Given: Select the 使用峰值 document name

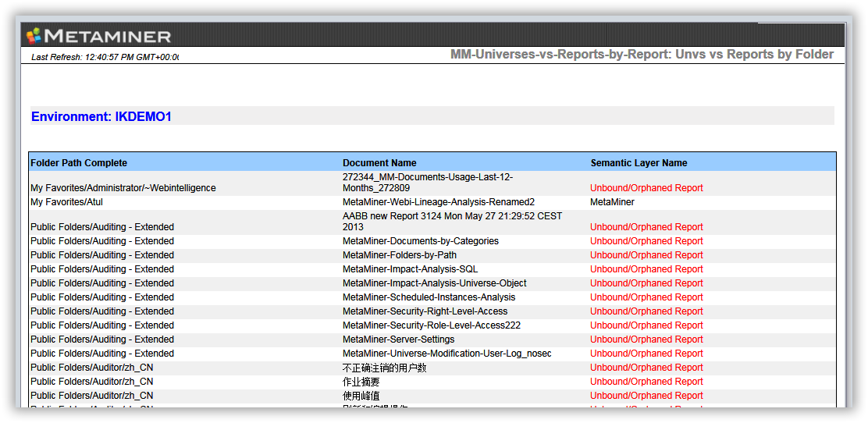Looking at the screenshot, I should (361, 396).
